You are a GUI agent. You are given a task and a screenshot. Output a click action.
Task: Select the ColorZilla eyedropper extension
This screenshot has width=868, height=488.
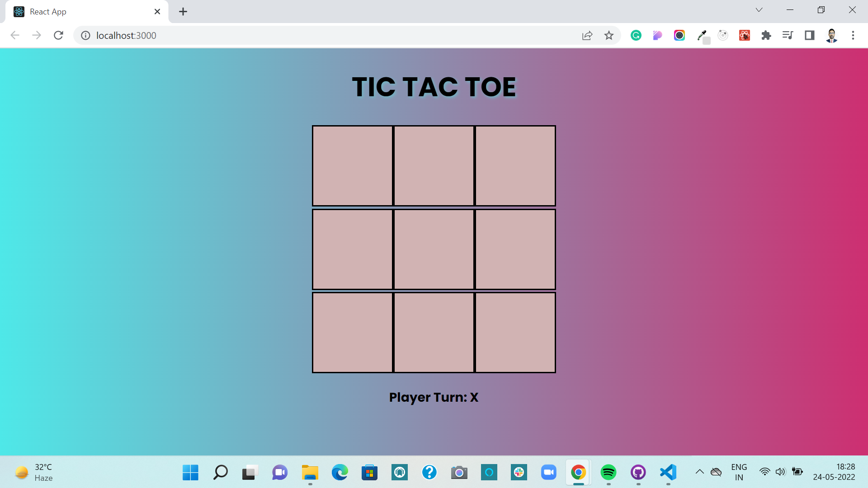[702, 35]
